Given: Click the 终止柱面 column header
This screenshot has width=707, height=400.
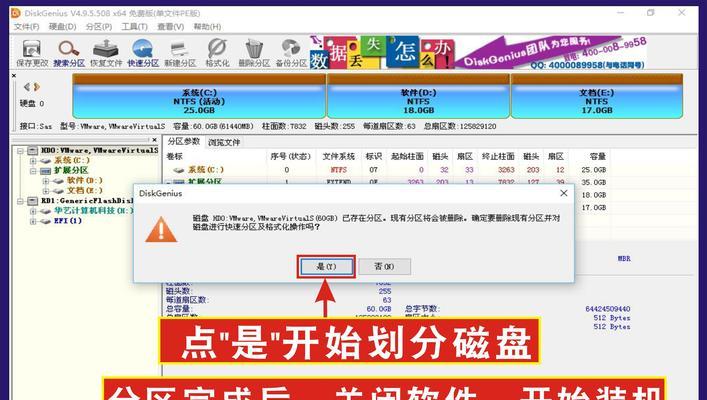Looking at the screenshot, I should tap(498, 156).
